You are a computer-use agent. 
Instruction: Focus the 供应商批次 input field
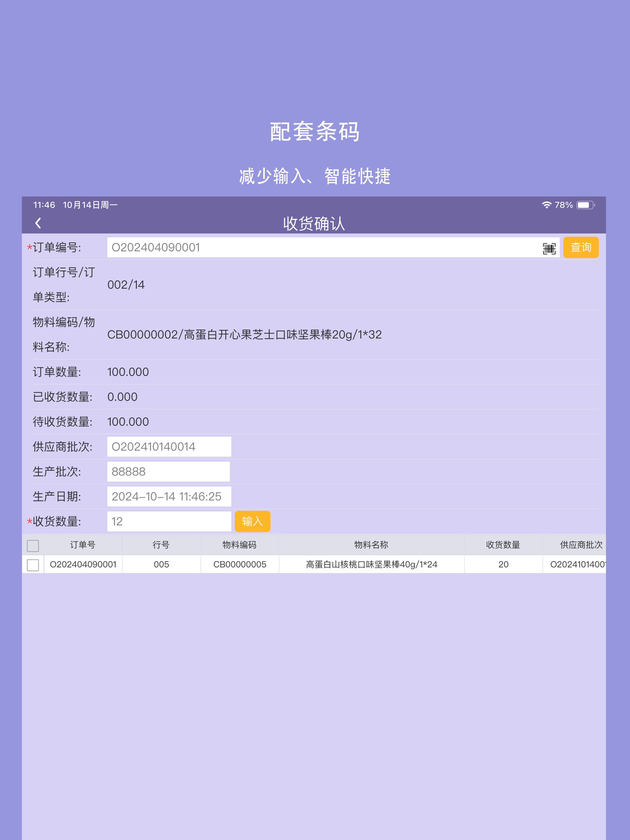point(169,446)
